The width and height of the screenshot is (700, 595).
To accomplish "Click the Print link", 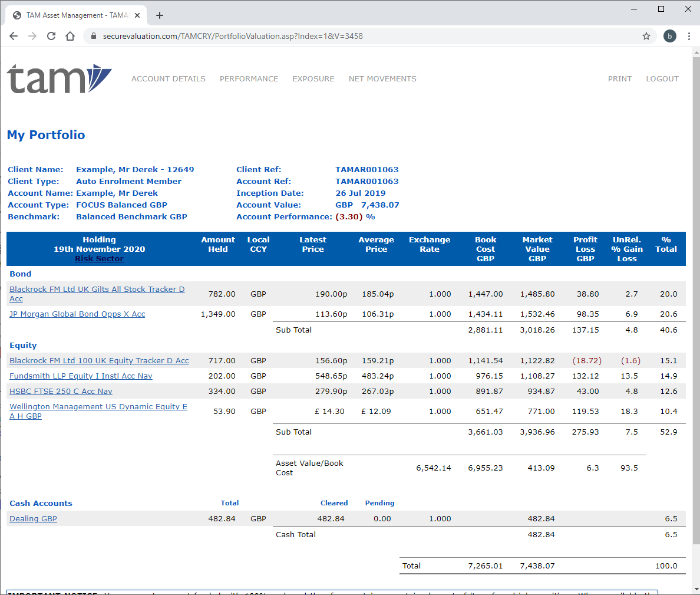I will 620,78.
